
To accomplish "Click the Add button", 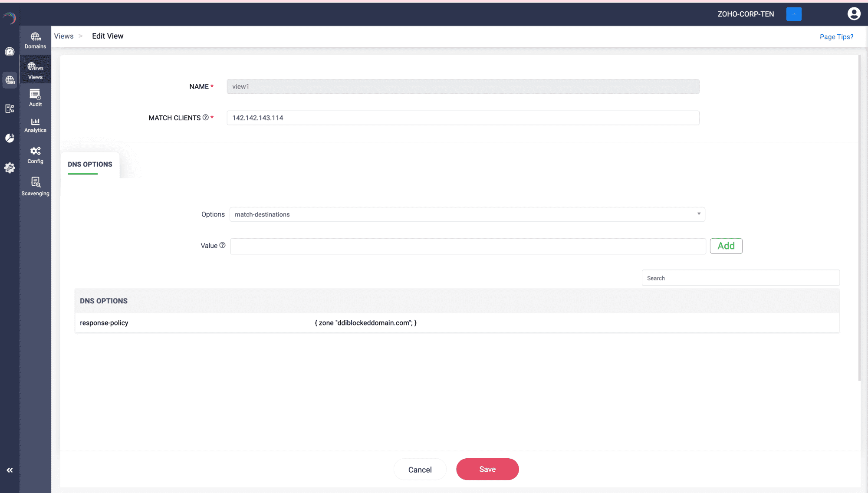I will [x=726, y=246].
